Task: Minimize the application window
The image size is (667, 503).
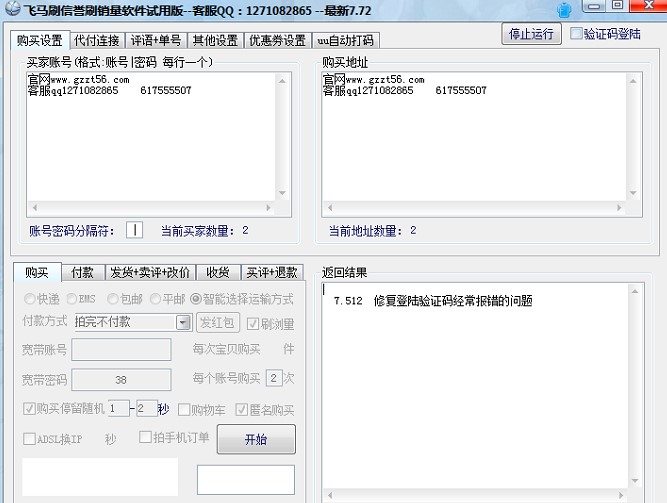Action: [594, 6]
